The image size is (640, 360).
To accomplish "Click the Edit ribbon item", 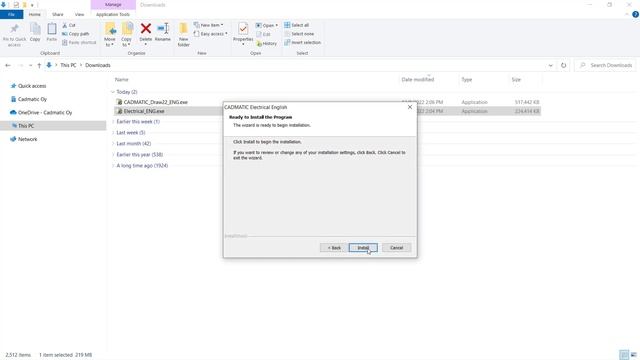I will (263, 34).
